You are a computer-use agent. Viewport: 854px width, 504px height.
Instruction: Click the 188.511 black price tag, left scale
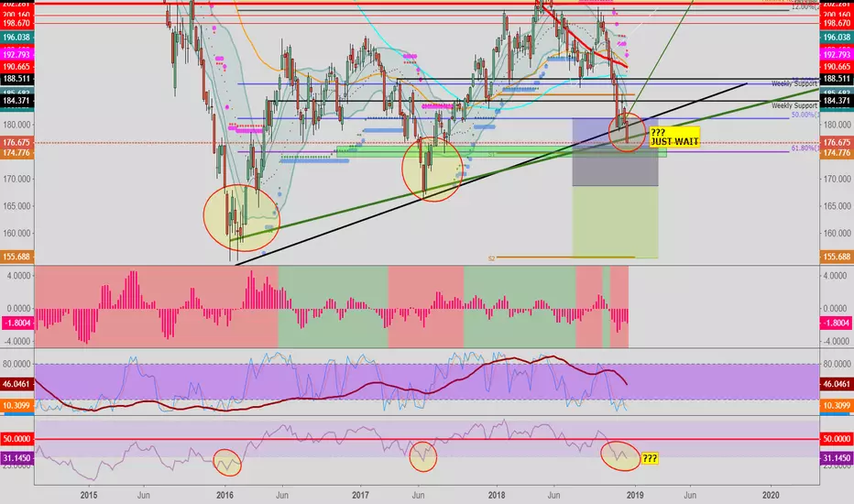(x=16, y=79)
